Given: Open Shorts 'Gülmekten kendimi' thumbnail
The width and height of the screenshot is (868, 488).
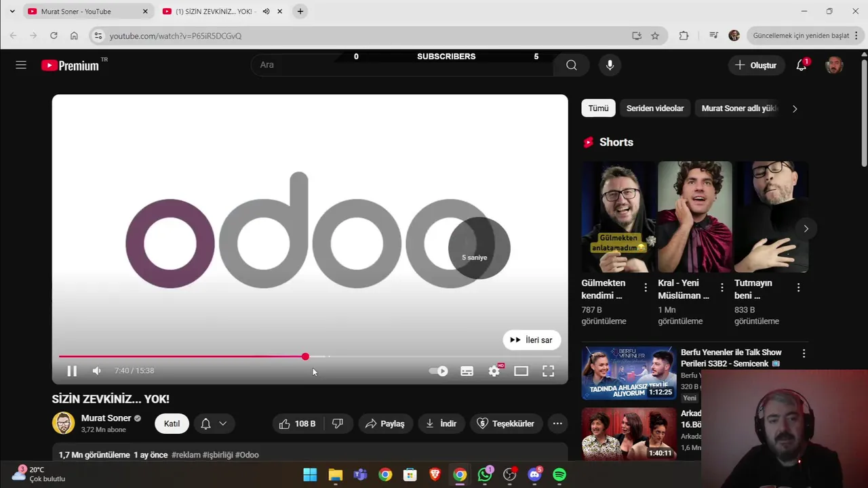Looking at the screenshot, I should tap(618, 217).
